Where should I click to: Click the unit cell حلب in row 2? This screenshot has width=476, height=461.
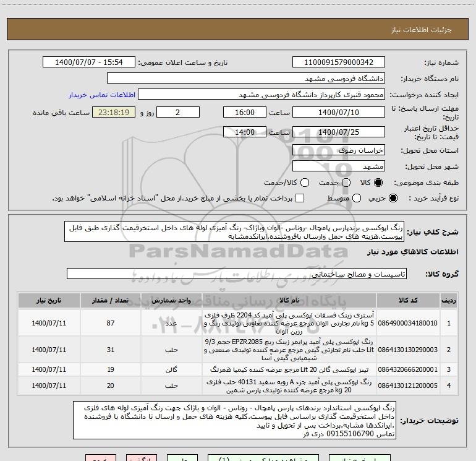coord(171,350)
